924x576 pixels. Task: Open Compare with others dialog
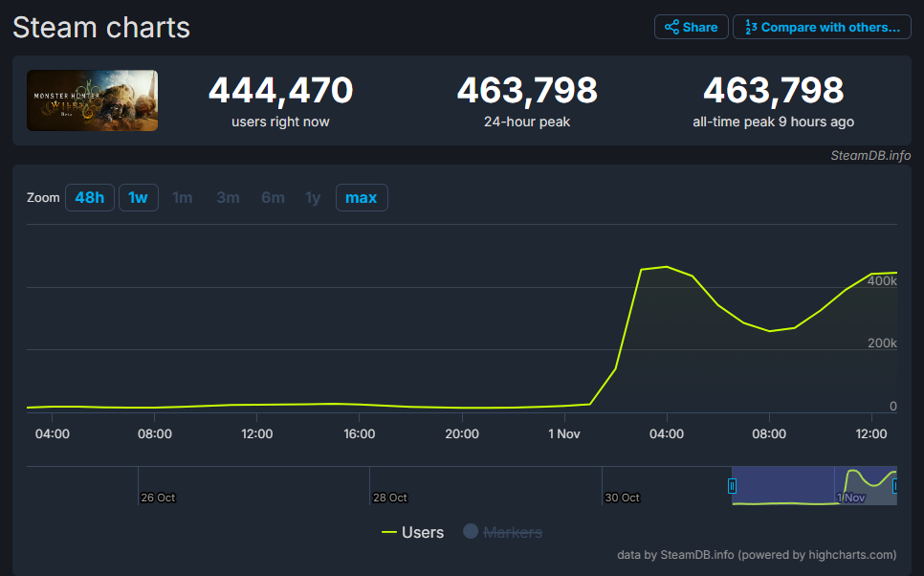pyautogui.click(x=822, y=27)
